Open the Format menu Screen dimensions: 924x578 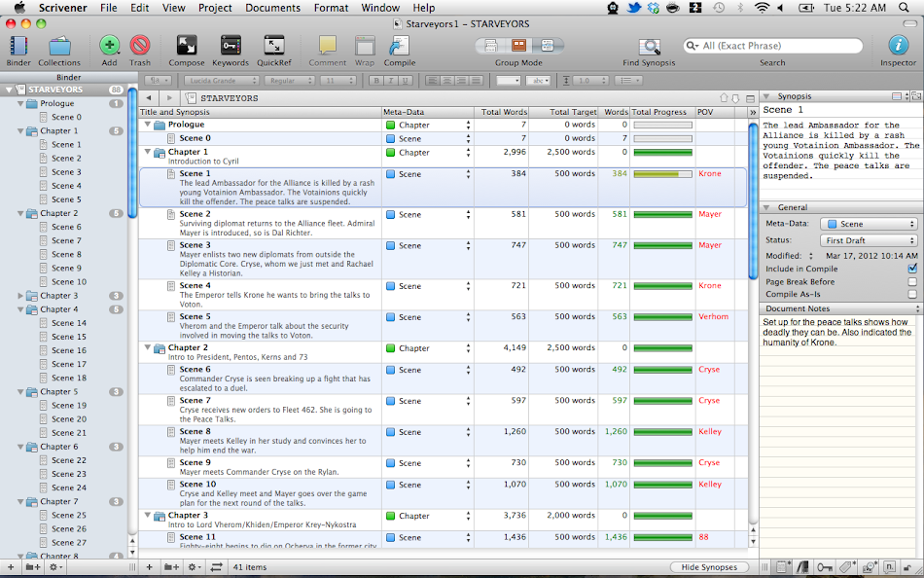(x=331, y=8)
